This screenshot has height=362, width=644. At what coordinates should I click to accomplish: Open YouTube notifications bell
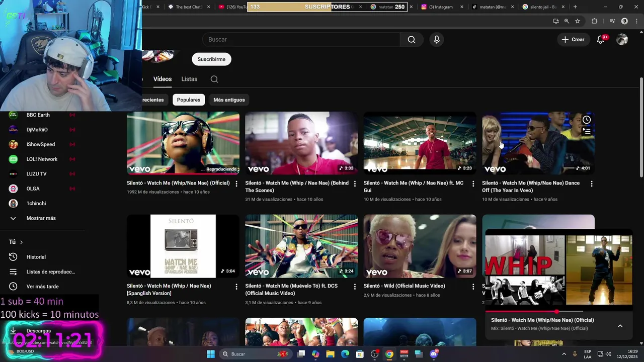click(x=600, y=40)
